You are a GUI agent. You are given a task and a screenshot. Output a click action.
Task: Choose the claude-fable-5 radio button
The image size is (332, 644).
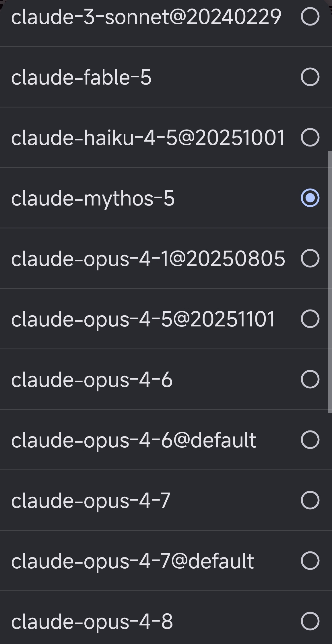310,77
